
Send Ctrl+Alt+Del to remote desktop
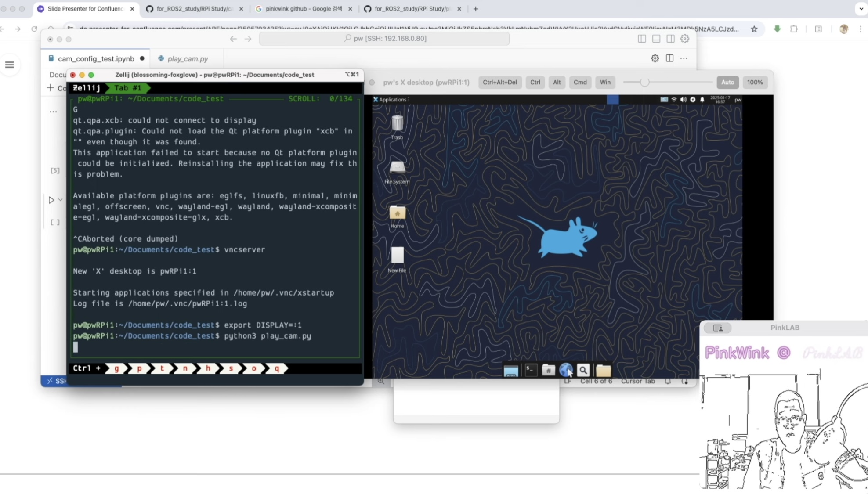pyautogui.click(x=499, y=82)
